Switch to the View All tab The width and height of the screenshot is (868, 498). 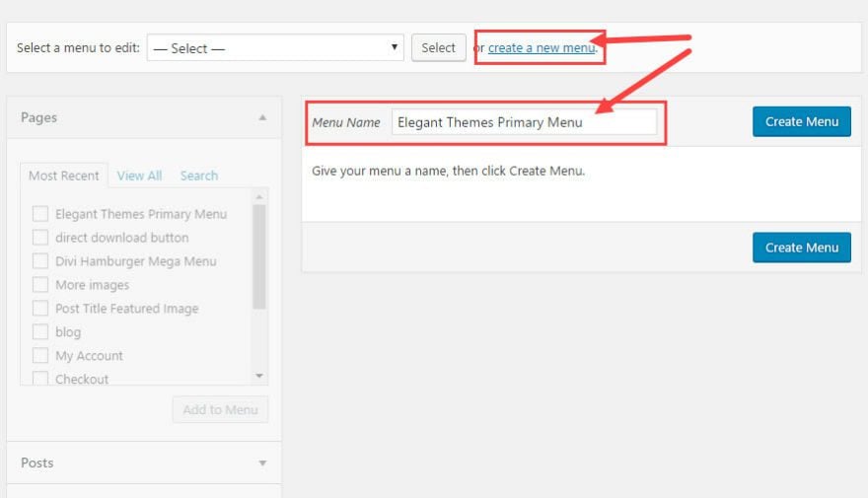coord(139,176)
